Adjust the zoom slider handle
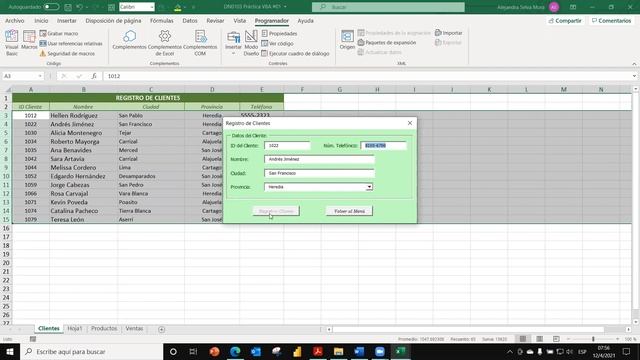The height and width of the screenshot is (360, 640). coord(593,339)
